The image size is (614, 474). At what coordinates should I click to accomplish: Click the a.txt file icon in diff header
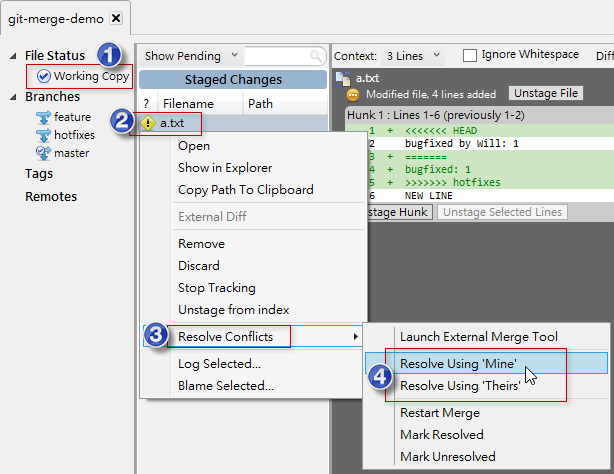coord(341,77)
